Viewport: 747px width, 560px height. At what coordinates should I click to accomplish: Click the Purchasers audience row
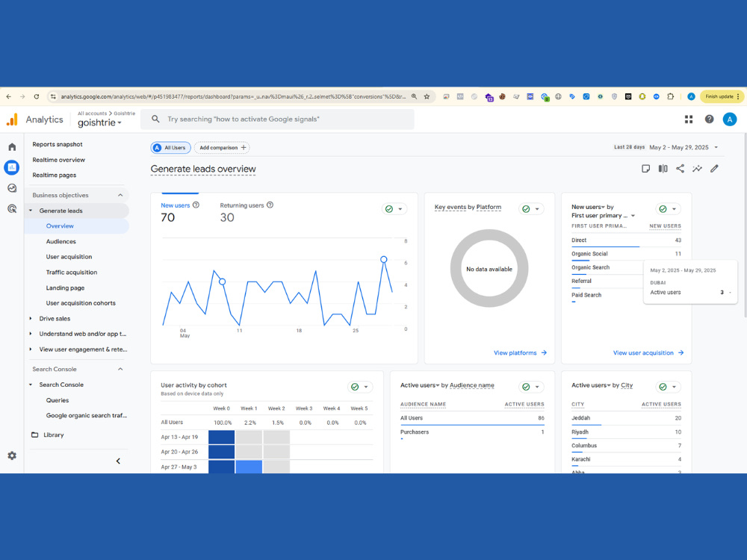pyautogui.click(x=472, y=433)
